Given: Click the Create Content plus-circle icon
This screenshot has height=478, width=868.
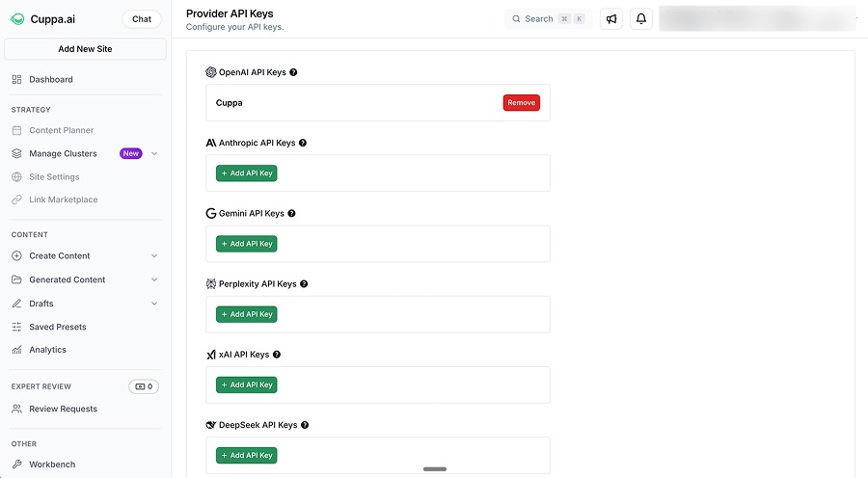Looking at the screenshot, I should tap(16, 256).
